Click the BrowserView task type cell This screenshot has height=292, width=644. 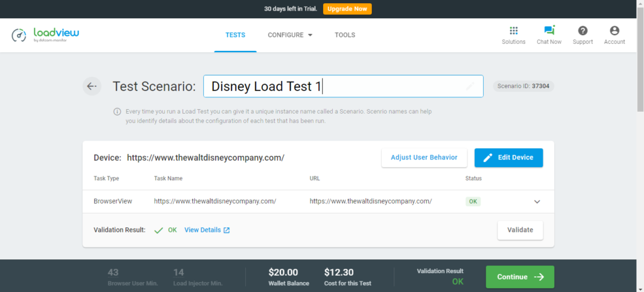click(113, 202)
